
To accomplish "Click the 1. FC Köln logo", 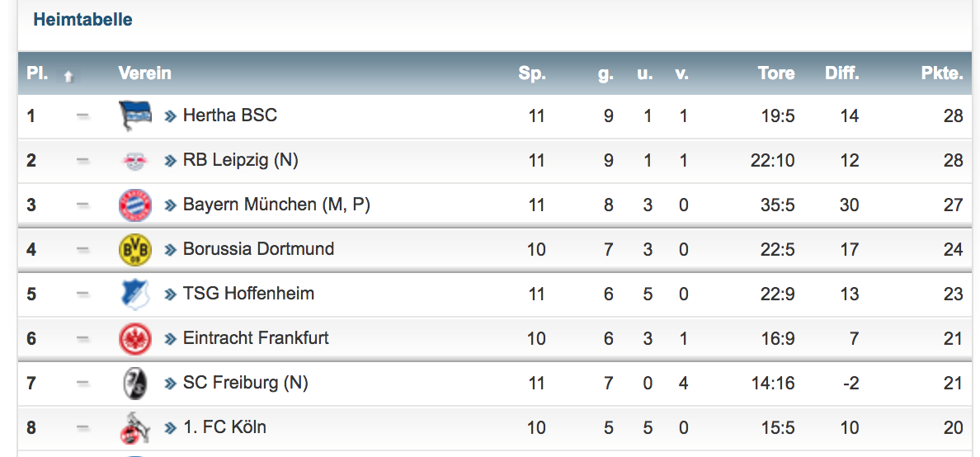I will [135, 427].
